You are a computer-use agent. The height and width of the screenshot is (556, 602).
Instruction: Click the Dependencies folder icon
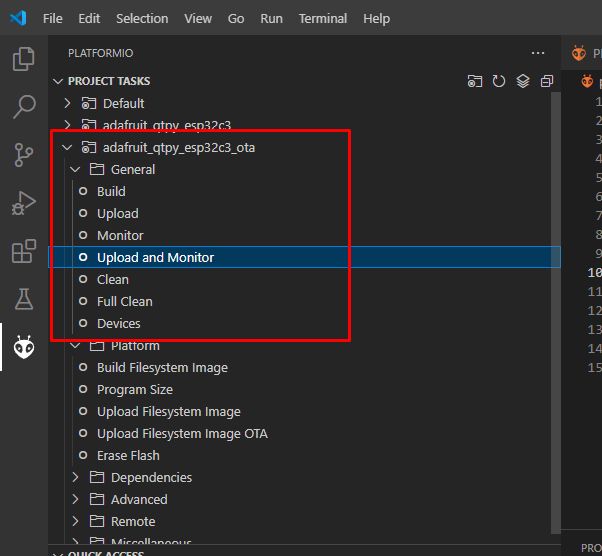tap(97, 477)
